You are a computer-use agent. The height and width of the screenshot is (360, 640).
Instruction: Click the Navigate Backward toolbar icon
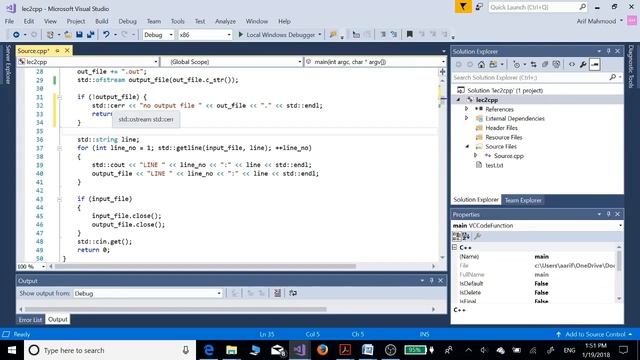16,35
